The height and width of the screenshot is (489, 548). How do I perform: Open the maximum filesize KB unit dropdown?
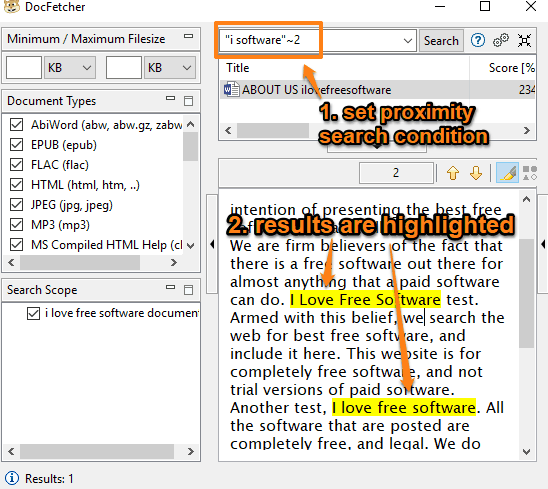170,67
